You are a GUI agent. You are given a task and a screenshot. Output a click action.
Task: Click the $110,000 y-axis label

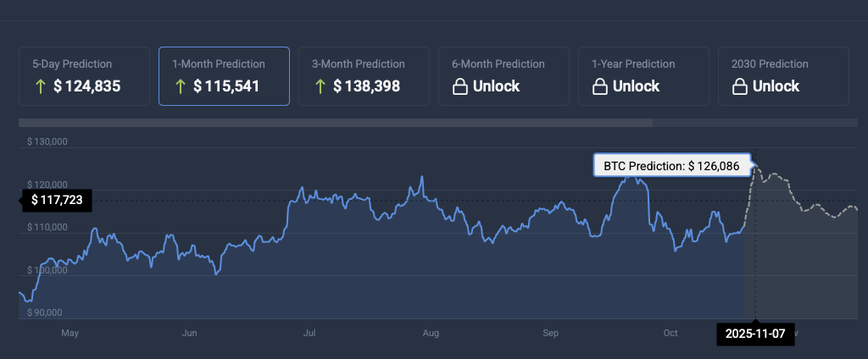[x=47, y=228]
